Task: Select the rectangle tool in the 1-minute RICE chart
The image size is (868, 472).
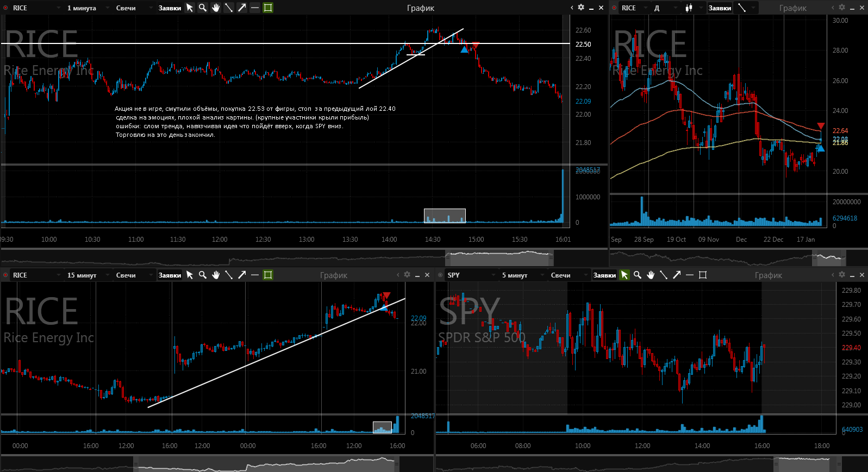Action: click(x=268, y=8)
